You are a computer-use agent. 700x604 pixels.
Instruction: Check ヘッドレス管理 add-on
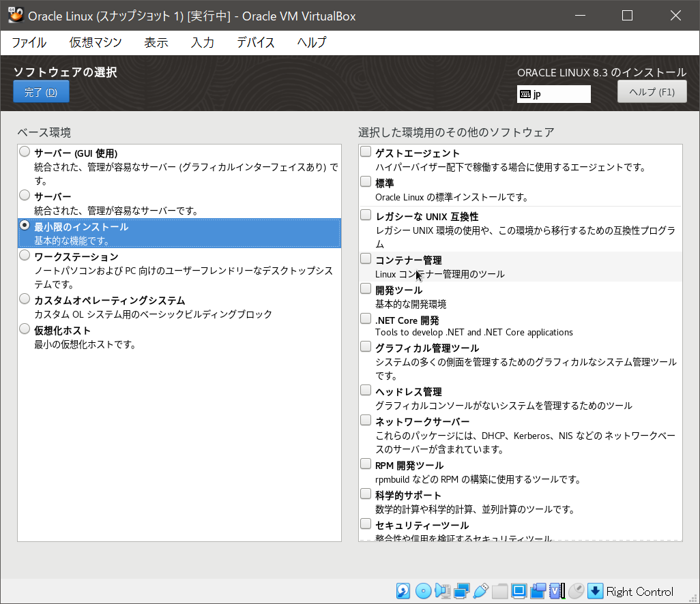click(366, 391)
